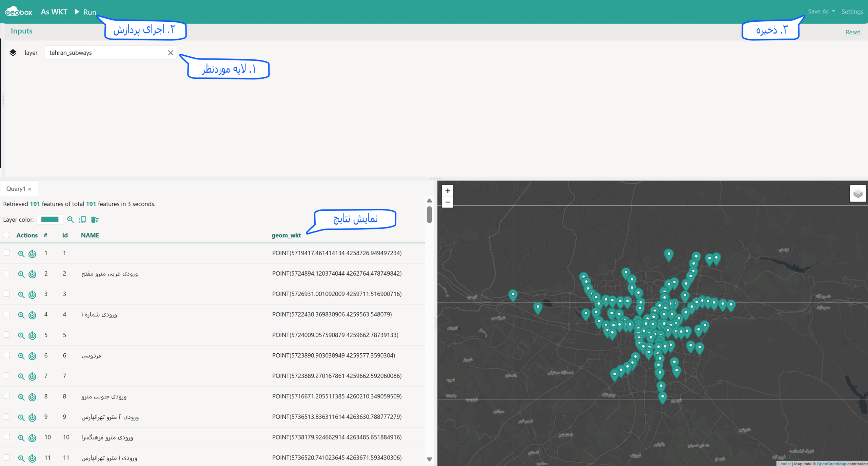The width and height of the screenshot is (868, 466).
Task: Click the Reset link
Action: coord(853,32)
